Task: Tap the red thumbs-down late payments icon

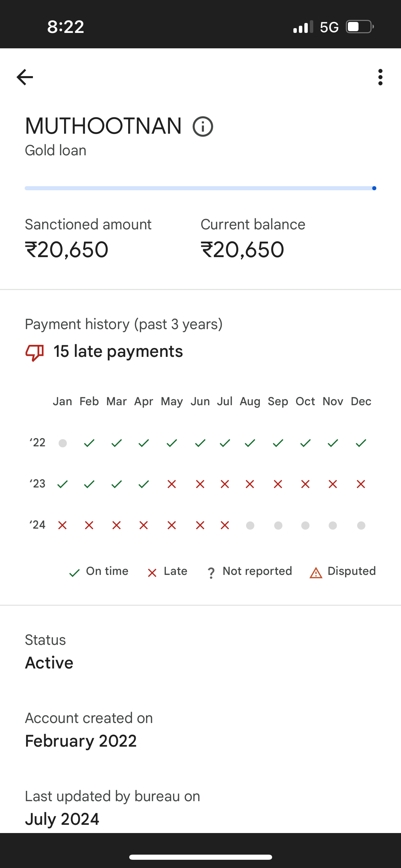Action: pyautogui.click(x=35, y=352)
